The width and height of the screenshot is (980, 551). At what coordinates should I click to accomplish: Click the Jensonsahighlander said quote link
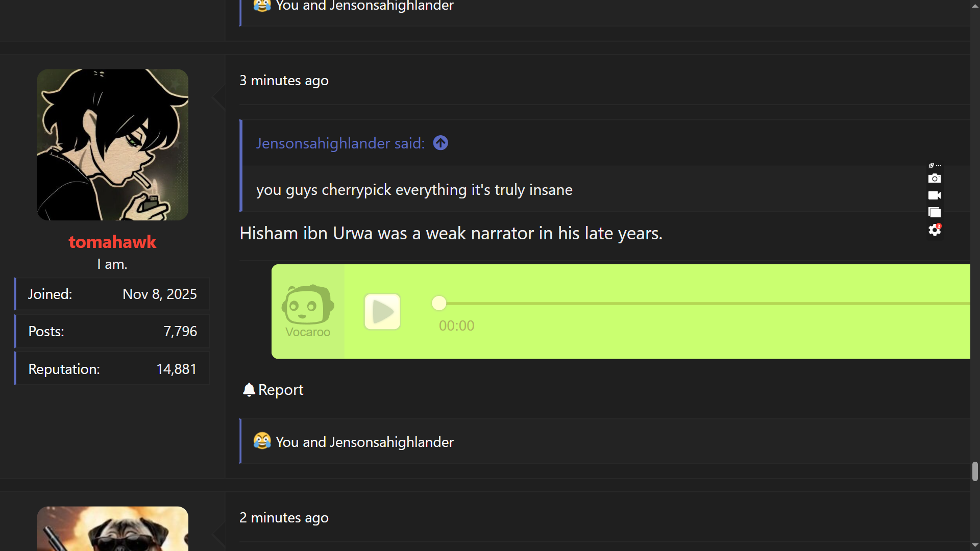(340, 143)
